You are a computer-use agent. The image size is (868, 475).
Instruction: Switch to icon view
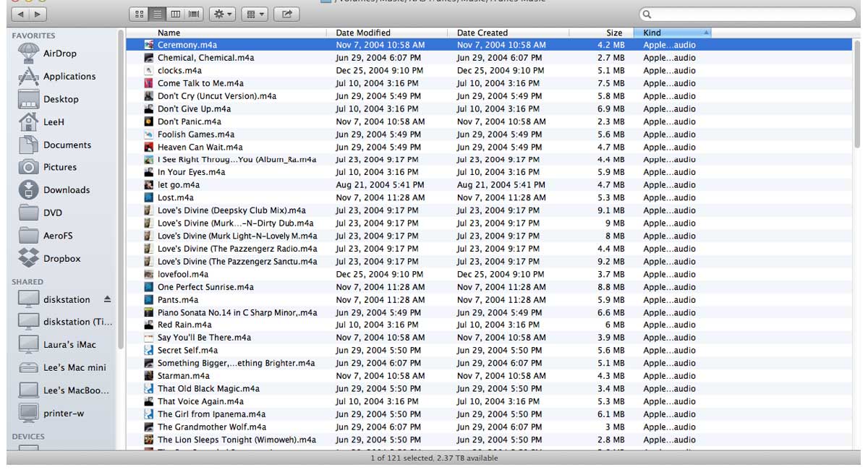point(140,14)
